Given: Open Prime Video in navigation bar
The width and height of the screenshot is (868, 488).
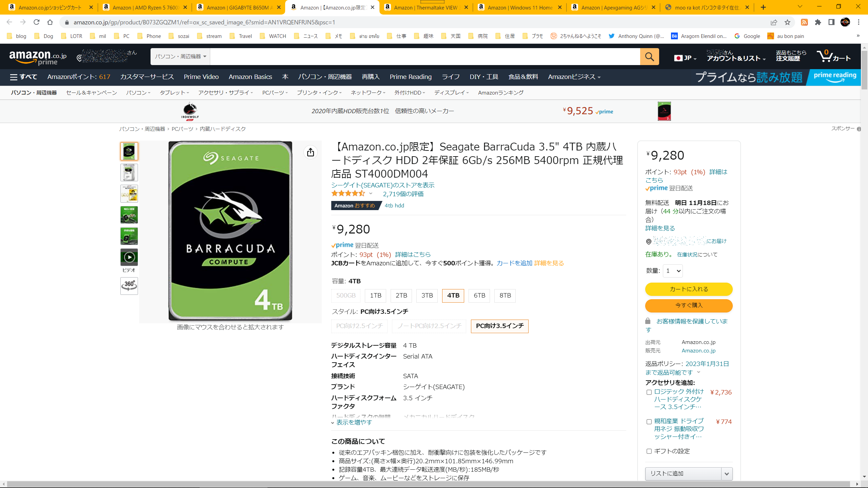Looking at the screenshot, I should point(201,77).
